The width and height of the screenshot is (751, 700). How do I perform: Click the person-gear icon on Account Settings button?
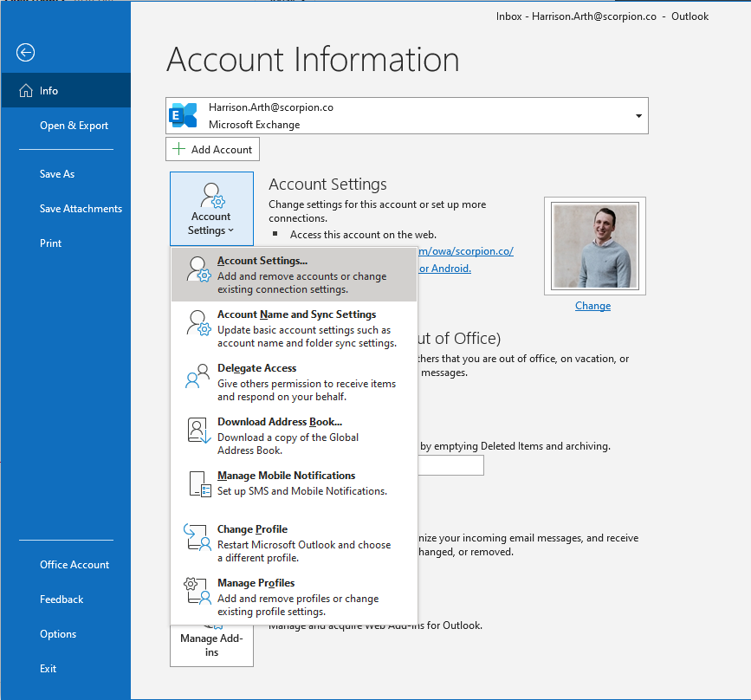213,195
